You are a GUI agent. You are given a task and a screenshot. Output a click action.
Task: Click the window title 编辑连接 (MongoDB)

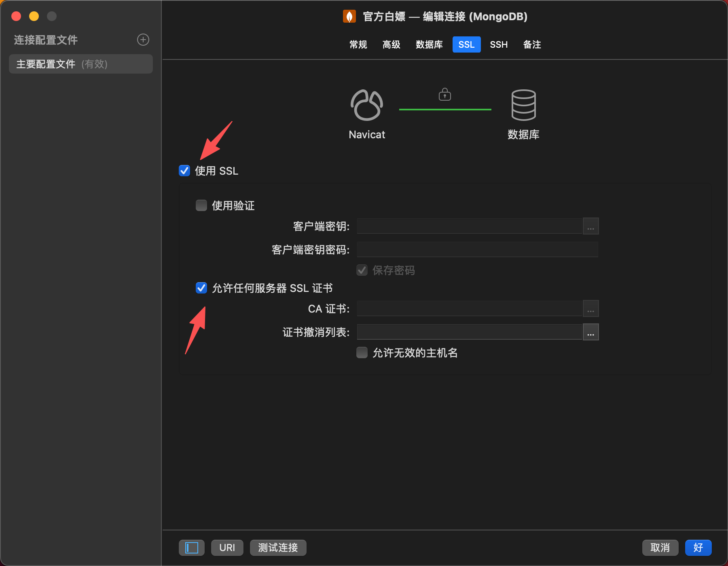pyautogui.click(x=475, y=16)
